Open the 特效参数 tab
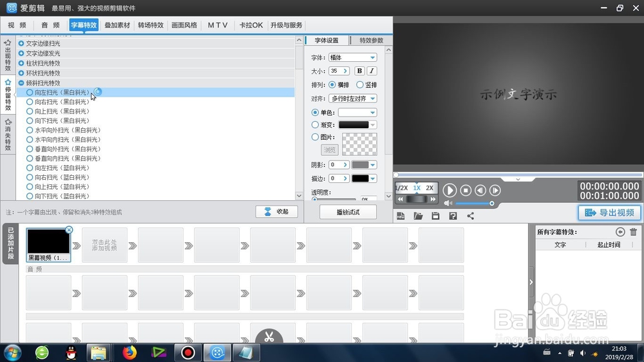 [372, 41]
